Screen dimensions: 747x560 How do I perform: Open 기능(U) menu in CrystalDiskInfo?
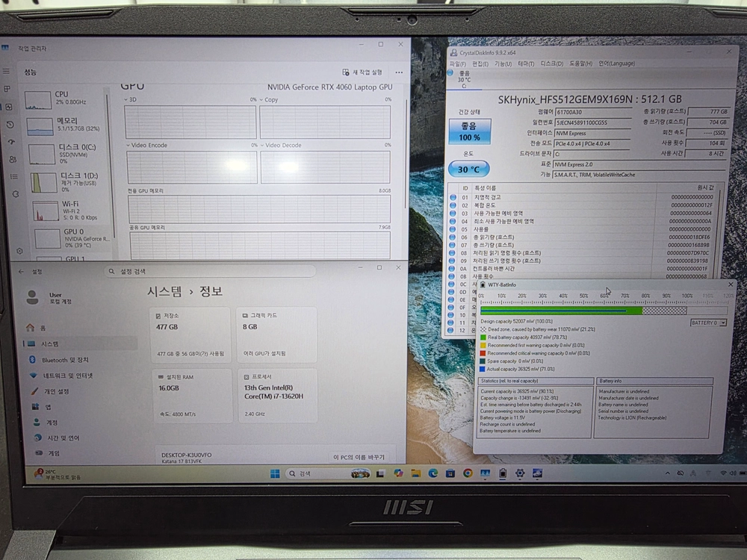[503, 63]
